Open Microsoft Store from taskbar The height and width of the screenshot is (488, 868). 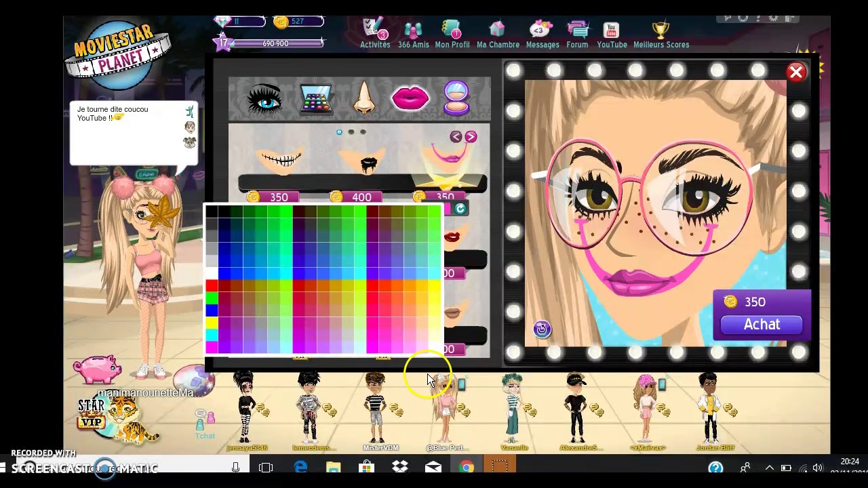pos(366,467)
